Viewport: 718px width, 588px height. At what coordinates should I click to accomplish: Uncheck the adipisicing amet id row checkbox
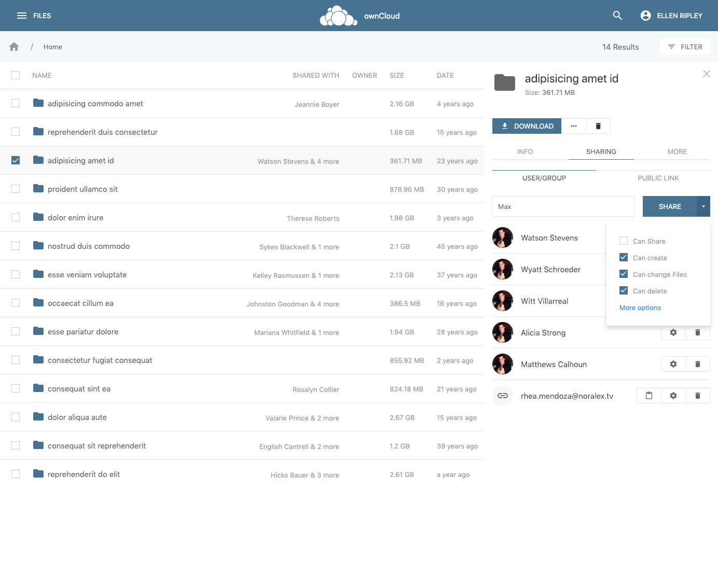click(16, 160)
